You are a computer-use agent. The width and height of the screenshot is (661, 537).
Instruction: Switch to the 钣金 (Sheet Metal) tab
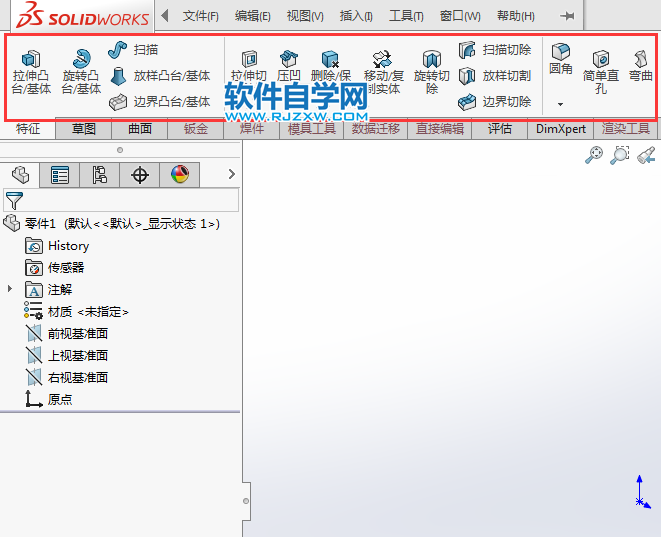tap(196, 129)
